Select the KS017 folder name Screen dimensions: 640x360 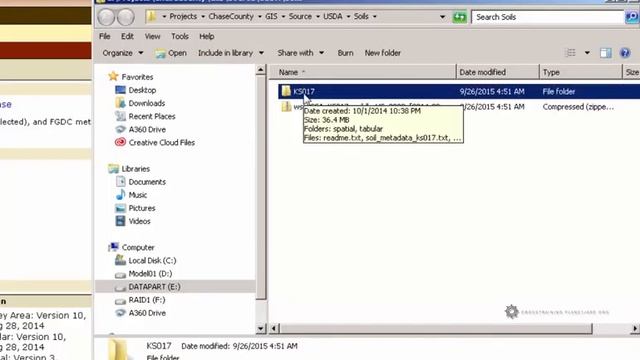coord(304,92)
